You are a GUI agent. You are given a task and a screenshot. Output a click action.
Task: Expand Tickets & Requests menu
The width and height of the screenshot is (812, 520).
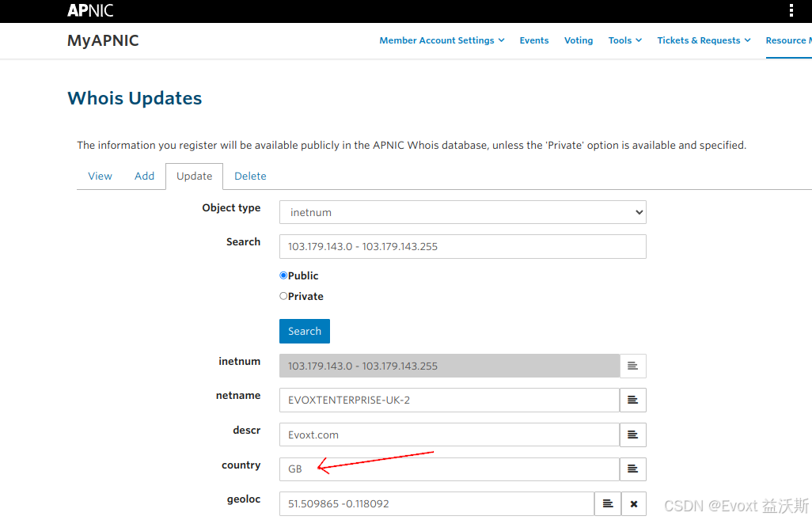coord(704,40)
